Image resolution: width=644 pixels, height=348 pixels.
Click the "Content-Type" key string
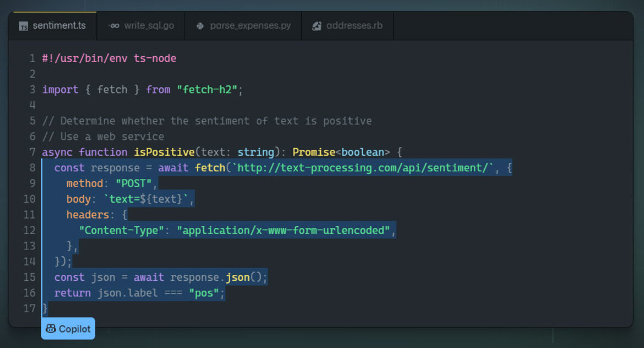point(121,230)
